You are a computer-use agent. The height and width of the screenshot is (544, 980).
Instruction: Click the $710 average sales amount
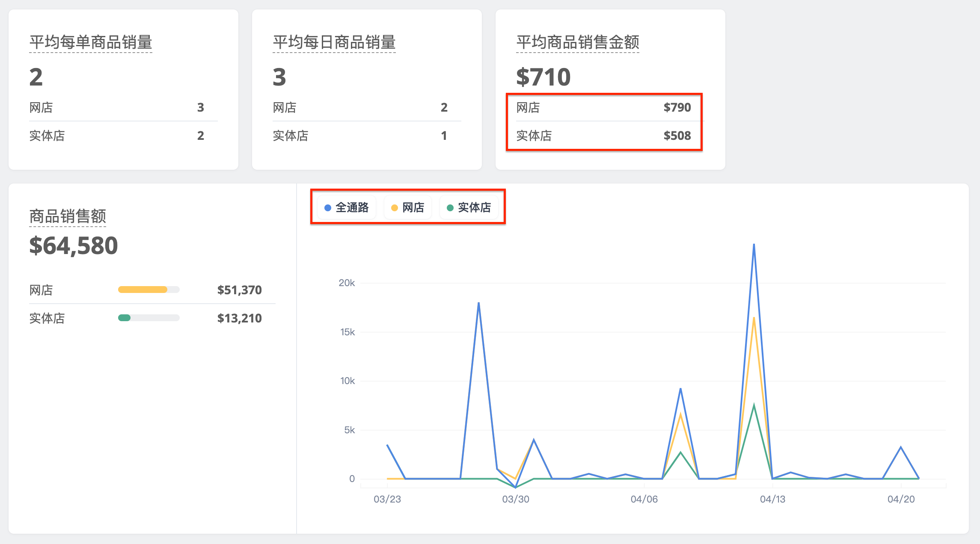tap(543, 77)
